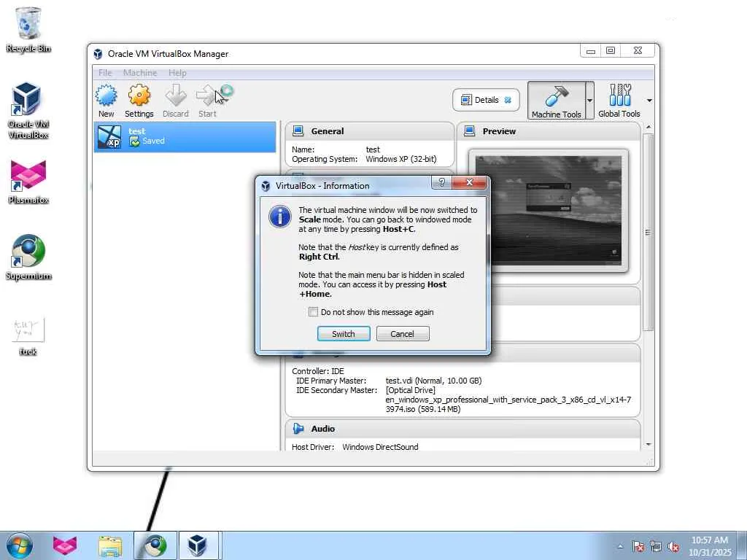Click the VirtualBox taskbar icon
Screen dimensions: 747x560
tap(198, 545)
